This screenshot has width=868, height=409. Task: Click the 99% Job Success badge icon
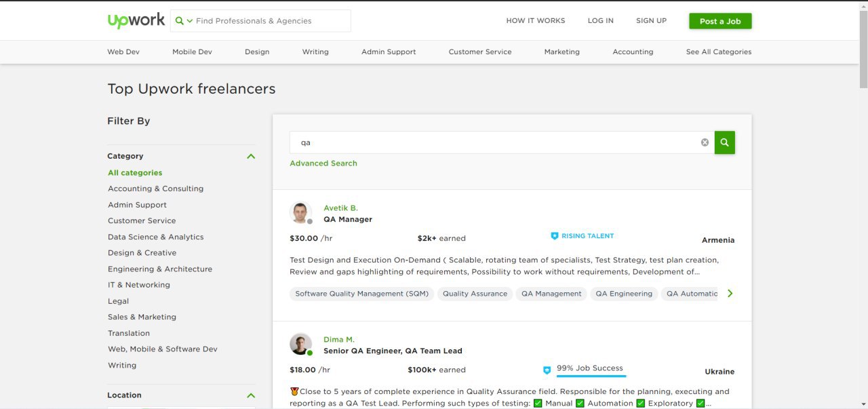pos(547,370)
